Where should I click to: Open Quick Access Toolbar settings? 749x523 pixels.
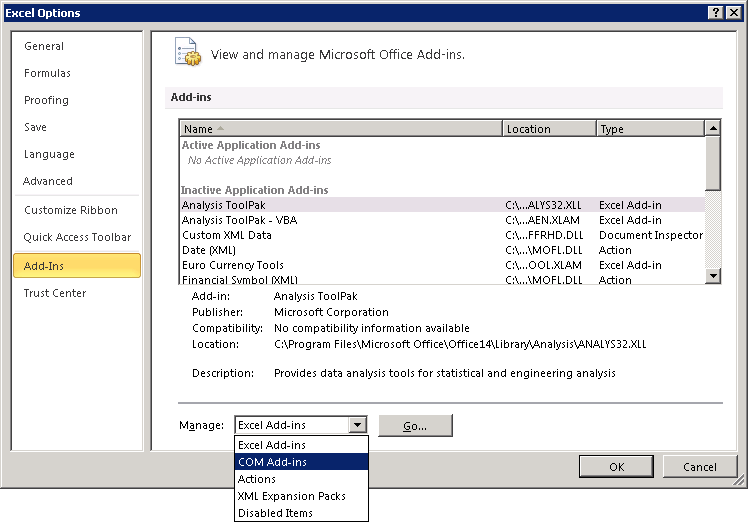point(77,237)
